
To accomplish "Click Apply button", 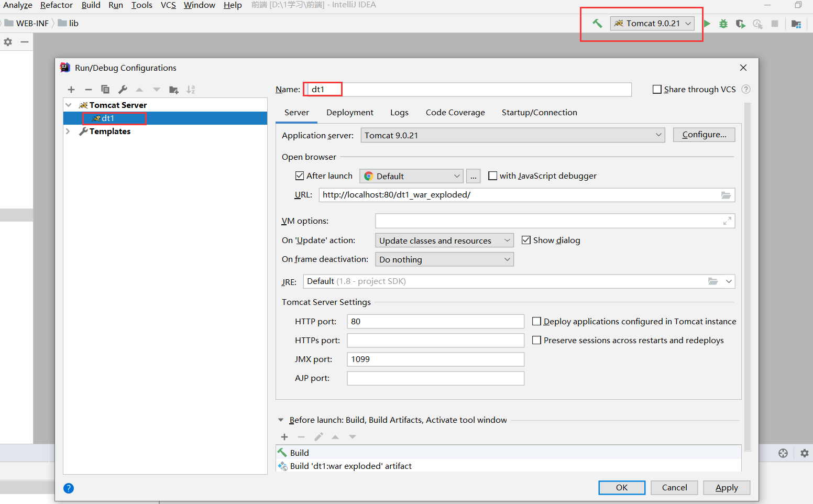I will tap(727, 487).
